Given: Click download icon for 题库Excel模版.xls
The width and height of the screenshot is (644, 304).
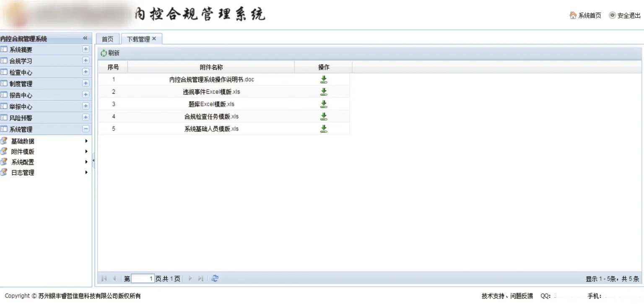Looking at the screenshot, I should point(323,104).
